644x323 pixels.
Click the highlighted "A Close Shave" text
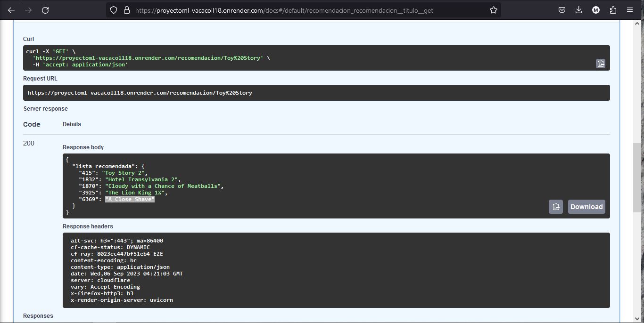tap(130, 199)
